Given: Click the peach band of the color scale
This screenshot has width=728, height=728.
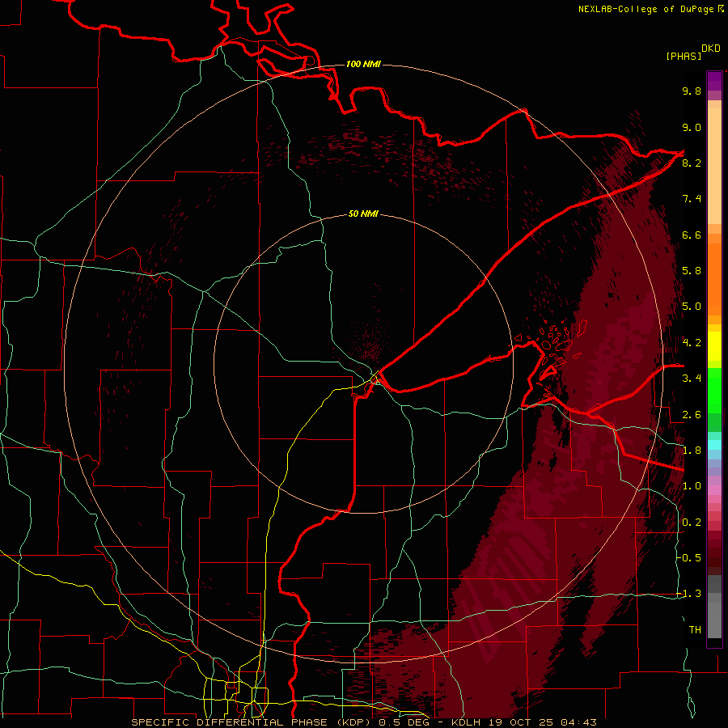Looking at the screenshot, I should pos(714,166).
